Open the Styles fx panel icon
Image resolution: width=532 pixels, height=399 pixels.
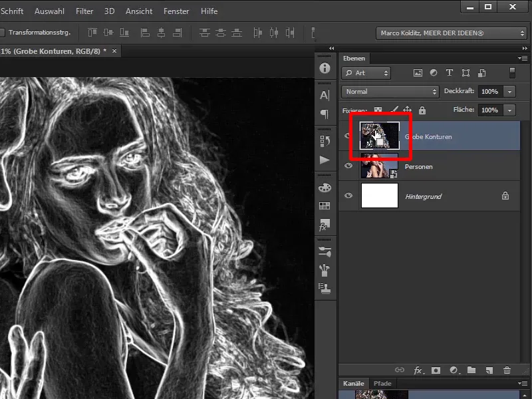(325, 224)
